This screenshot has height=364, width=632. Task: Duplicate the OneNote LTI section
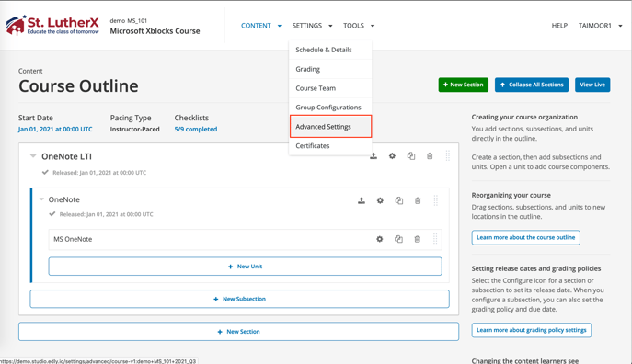pos(411,156)
